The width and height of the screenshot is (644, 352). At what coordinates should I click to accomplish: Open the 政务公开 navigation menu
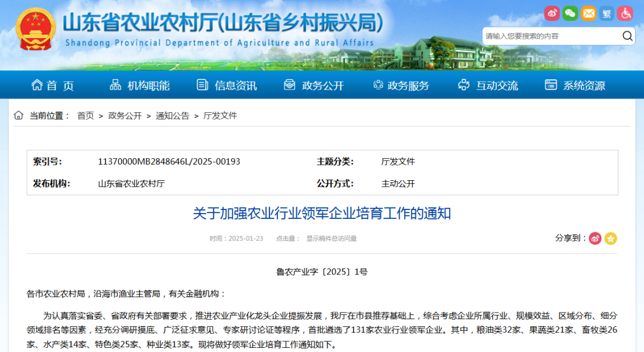click(323, 85)
